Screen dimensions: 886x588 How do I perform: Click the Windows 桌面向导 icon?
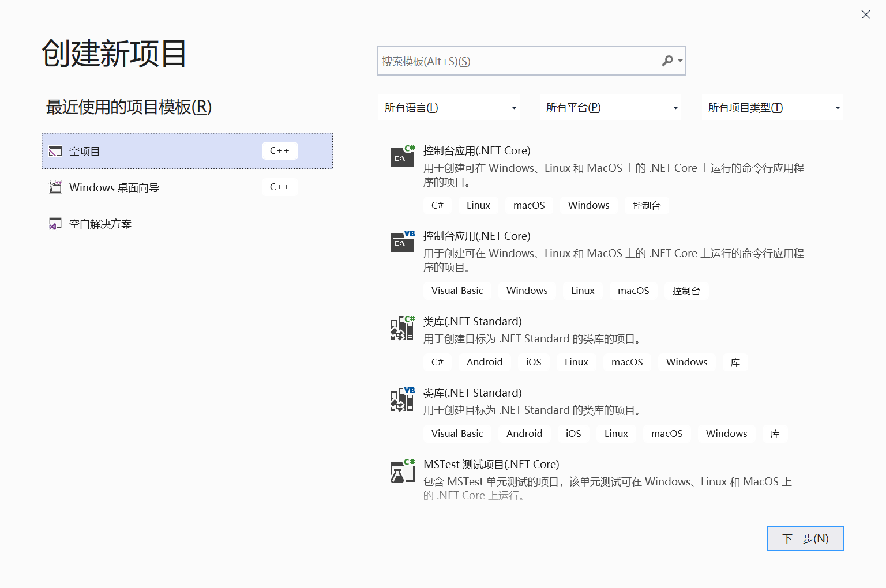(55, 187)
